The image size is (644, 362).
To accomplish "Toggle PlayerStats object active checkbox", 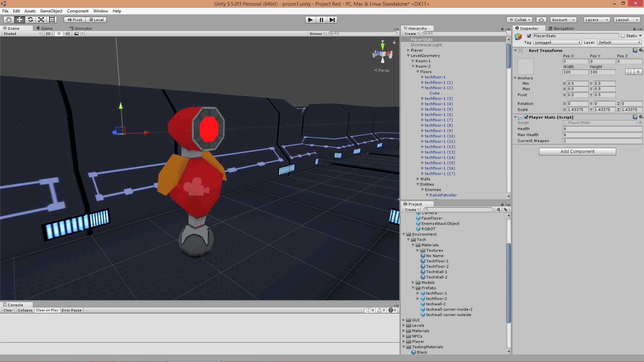I will (529, 36).
